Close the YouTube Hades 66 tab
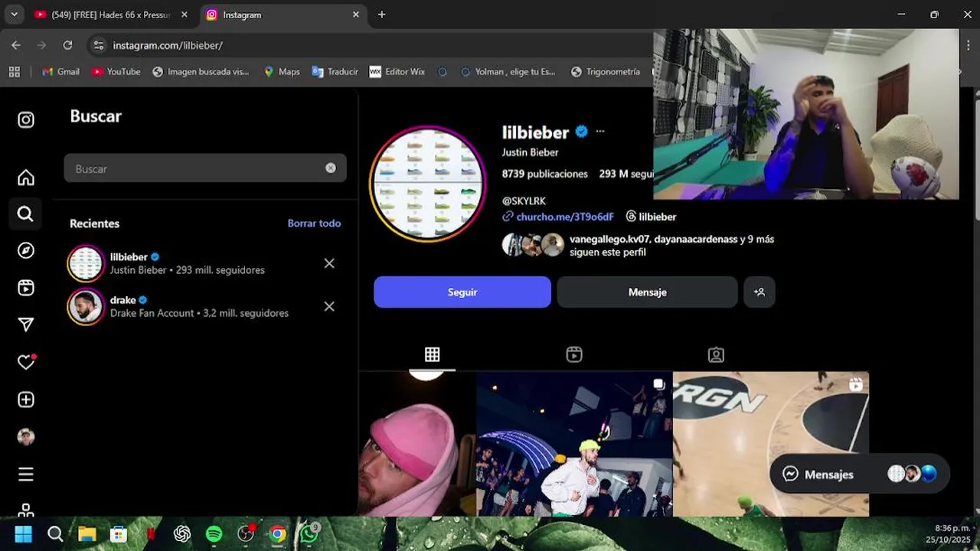Screen dimensions: 980x551 pyautogui.click(x=185, y=15)
